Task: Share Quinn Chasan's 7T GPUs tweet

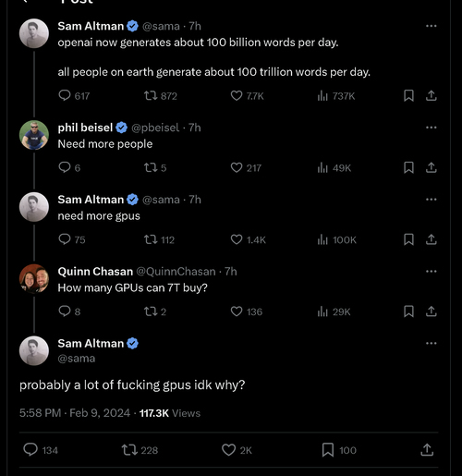Action: [x=432, y=311]
